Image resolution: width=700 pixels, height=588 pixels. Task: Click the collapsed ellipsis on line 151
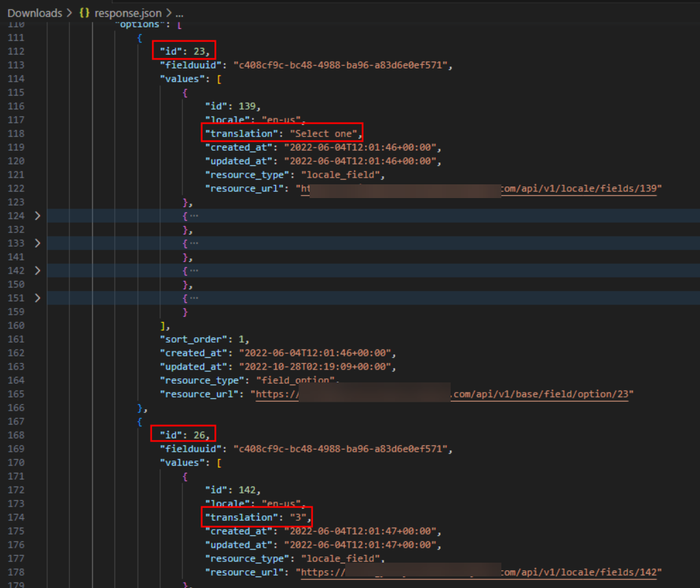[x=195, y=298]
